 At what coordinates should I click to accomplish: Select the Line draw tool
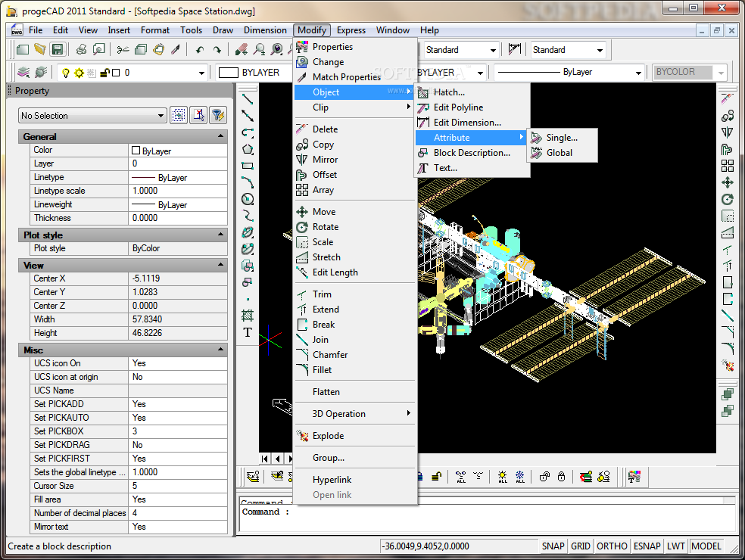[x=248, y=99]
